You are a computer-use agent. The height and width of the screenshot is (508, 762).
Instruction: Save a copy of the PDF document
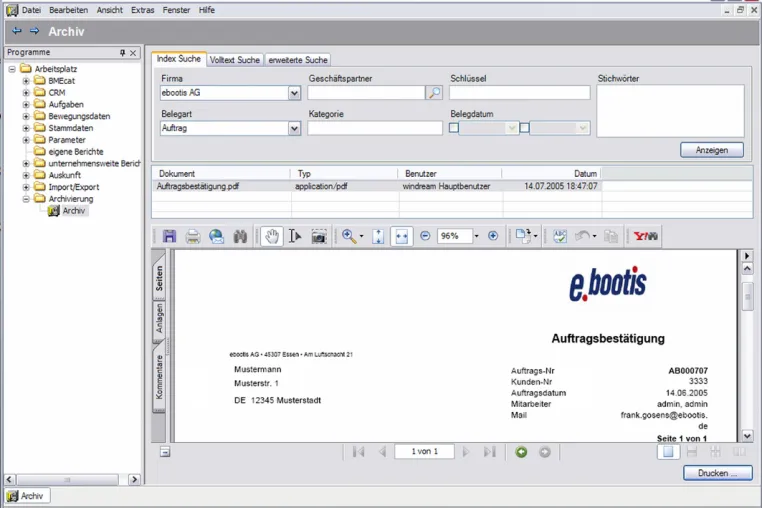click(x=169, y=236)
